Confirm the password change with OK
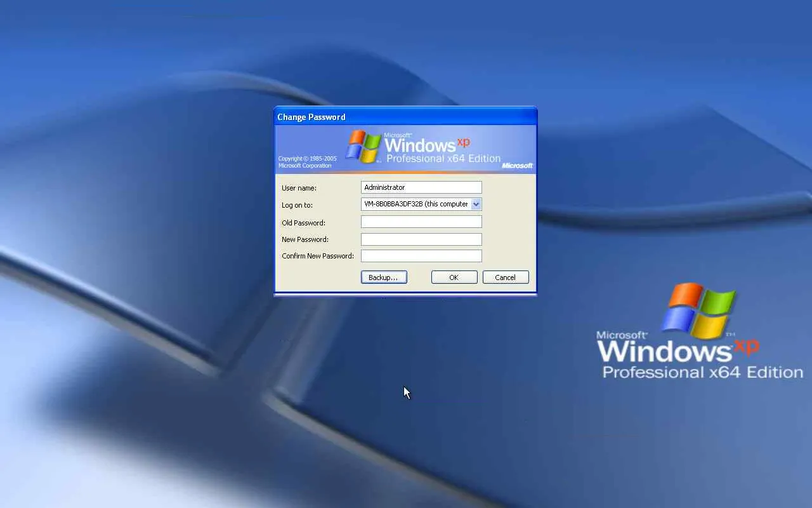Viewport: 812px width, 508px height. pyautogui.click(x=454, y=277)
